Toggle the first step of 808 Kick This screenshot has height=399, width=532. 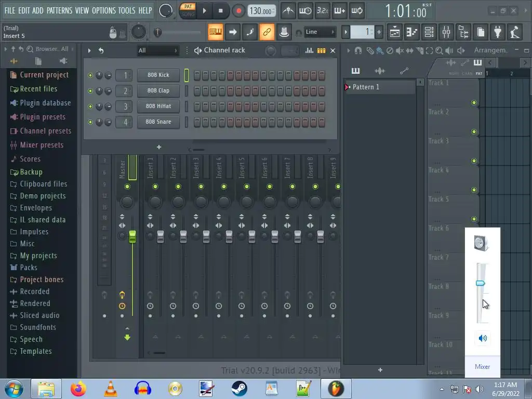[197, 75]
